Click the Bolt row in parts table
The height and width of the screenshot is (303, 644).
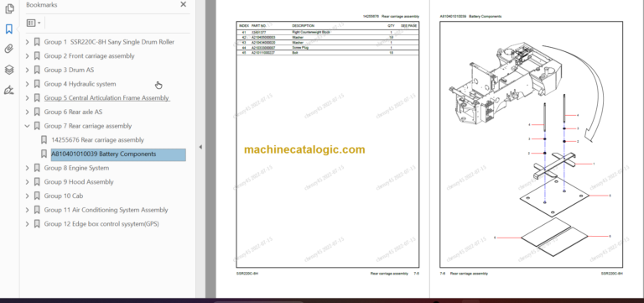coord(328,53)
